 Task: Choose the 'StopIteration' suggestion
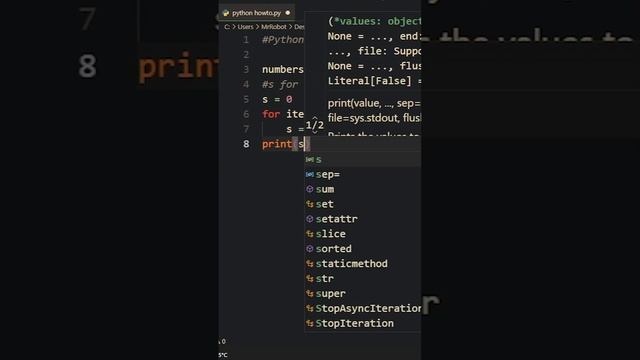coord(363,323)
